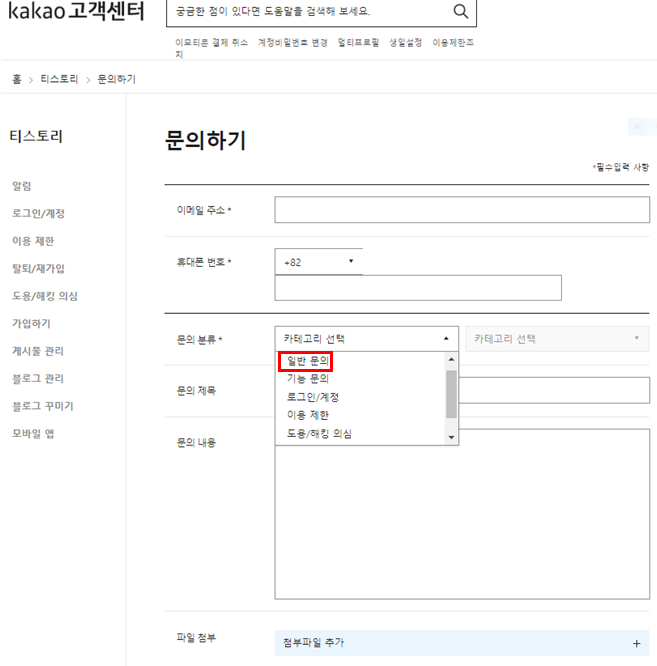The width and height of the screenshot is (657, 666).
Task: Click the 첨부파일 추가 button
Action: [x=462, y=643]
